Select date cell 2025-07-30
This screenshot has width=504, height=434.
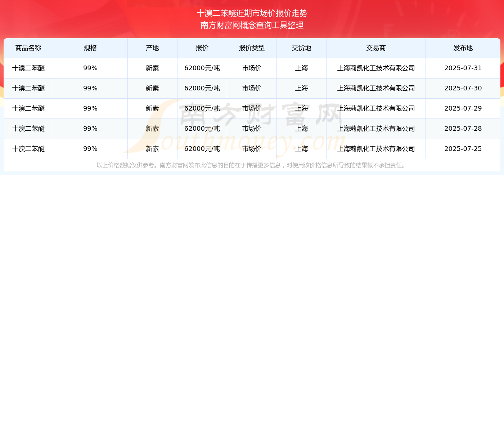[x=463, y=88]
